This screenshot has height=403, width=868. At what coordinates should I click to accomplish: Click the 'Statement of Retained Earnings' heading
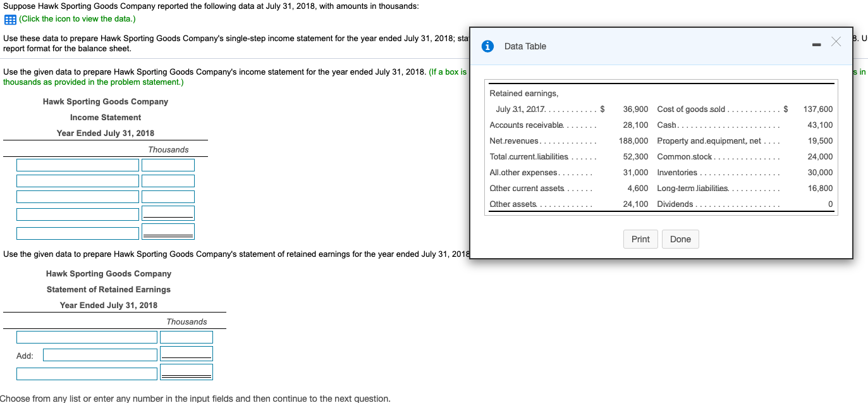(x=109, y=289)
